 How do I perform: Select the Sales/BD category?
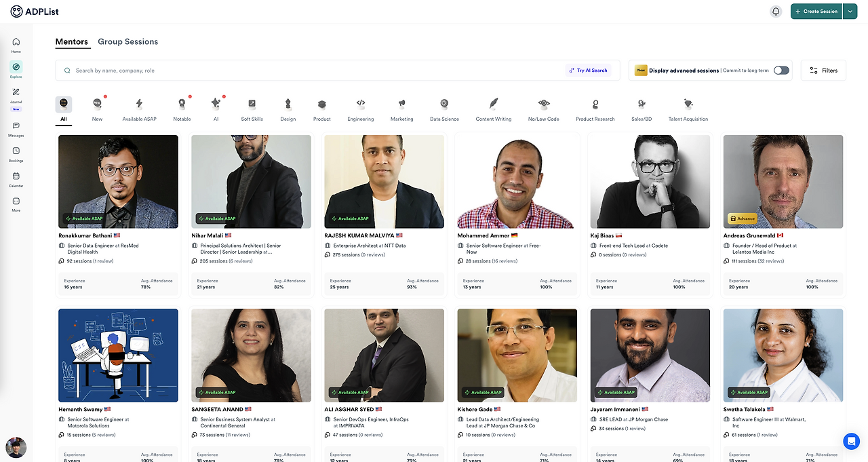point(642,109)
